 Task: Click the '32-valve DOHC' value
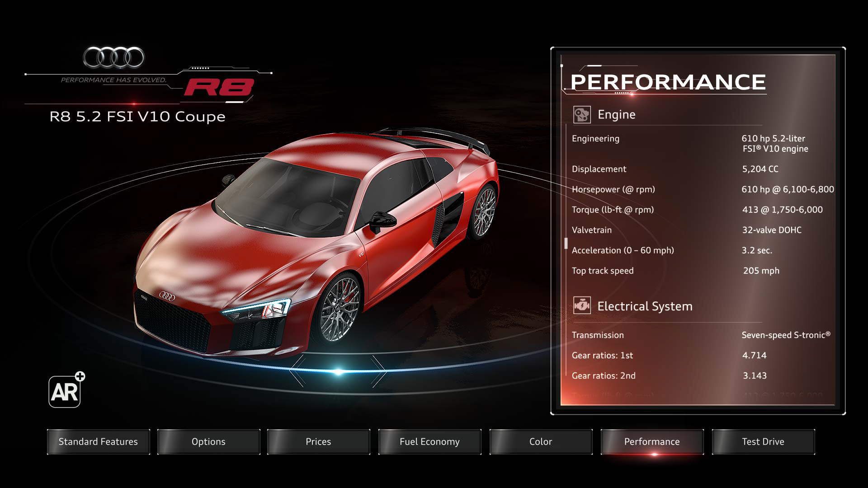772,230
